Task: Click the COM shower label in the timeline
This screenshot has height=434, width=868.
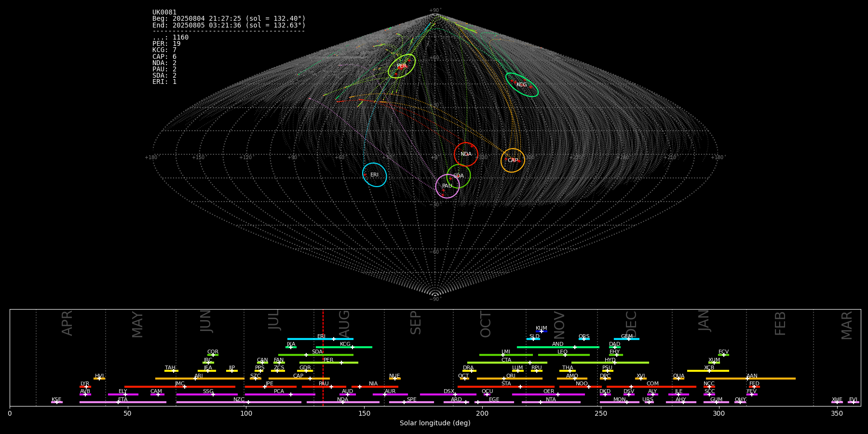Action: click(652, 384)
